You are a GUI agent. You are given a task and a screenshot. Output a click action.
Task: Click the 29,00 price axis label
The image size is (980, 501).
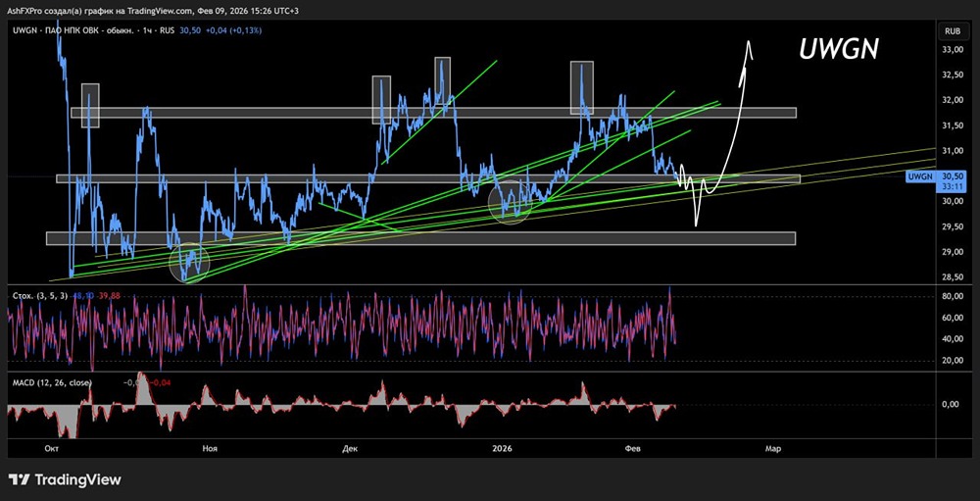952,252
